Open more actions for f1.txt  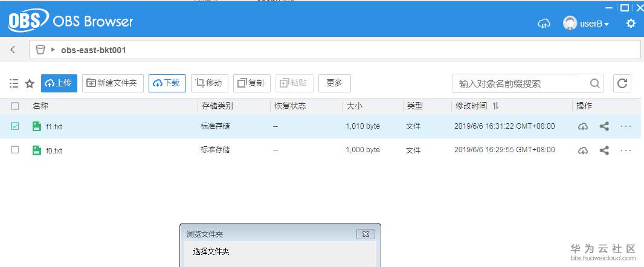tap(625, 126)
